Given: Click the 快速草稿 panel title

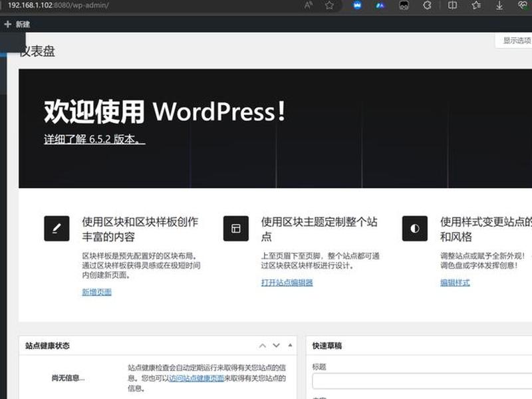Looking at the screenshot, I should click(x=327, y=346).
